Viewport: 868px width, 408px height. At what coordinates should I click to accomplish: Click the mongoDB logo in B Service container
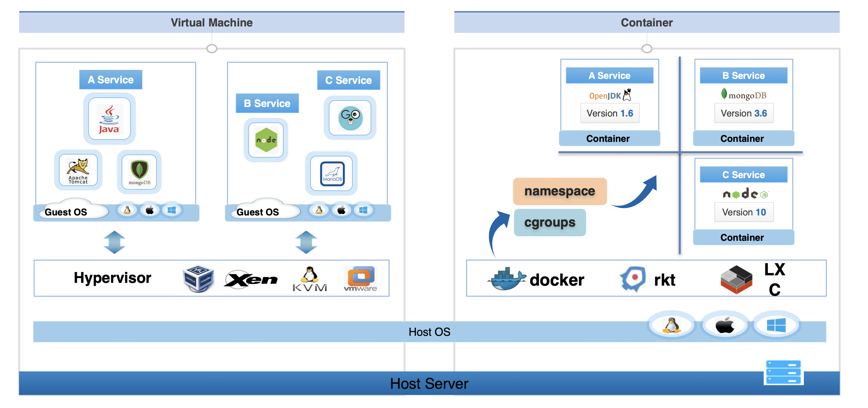click(743, 94)
